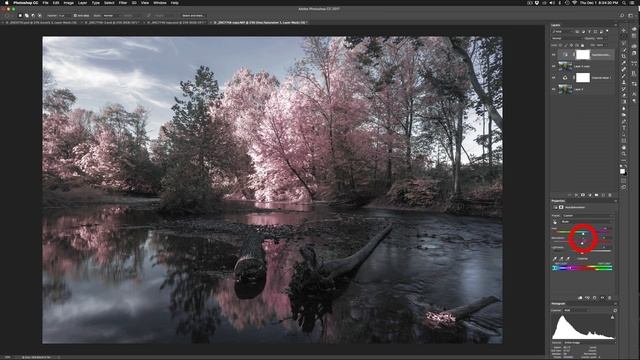
Task: Open the search icon in options bar
Action: point(622,16)
